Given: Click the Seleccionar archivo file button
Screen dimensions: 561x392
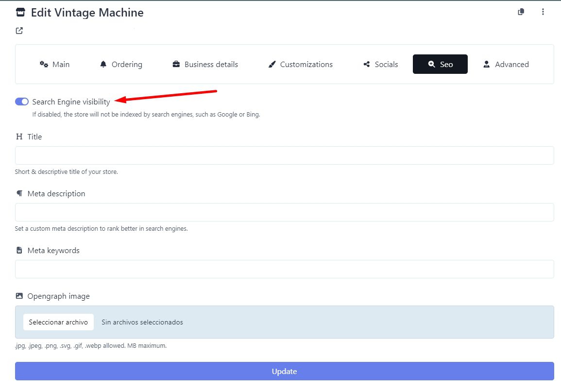Looking at the screenshot, I should coord(58,322).
